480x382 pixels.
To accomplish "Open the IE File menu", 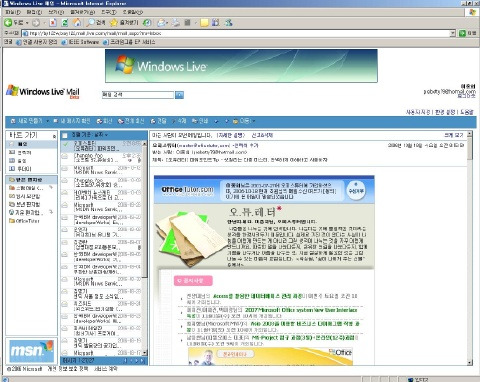I will (13, 12).
